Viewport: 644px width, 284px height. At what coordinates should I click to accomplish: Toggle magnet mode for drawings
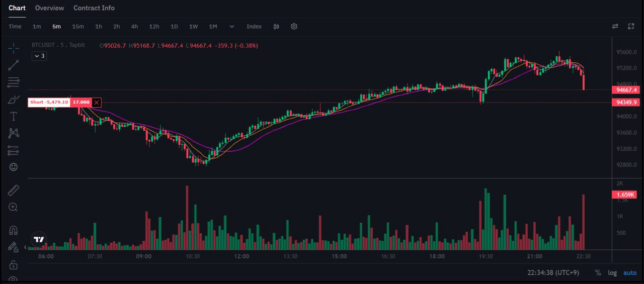click(14, 230)
